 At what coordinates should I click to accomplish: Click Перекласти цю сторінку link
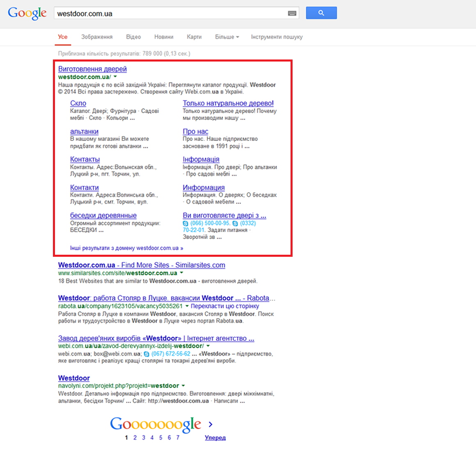click(225, 306)
